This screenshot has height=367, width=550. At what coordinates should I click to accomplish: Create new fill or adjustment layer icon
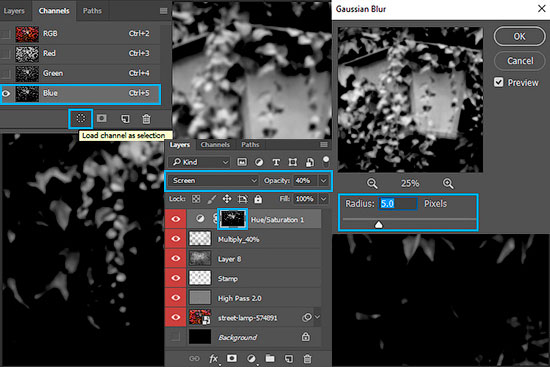point(251,358)
